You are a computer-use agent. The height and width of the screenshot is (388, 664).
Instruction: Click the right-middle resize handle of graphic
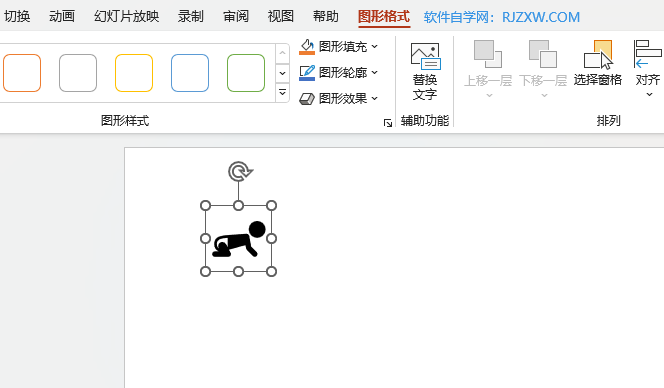(271, 238)
